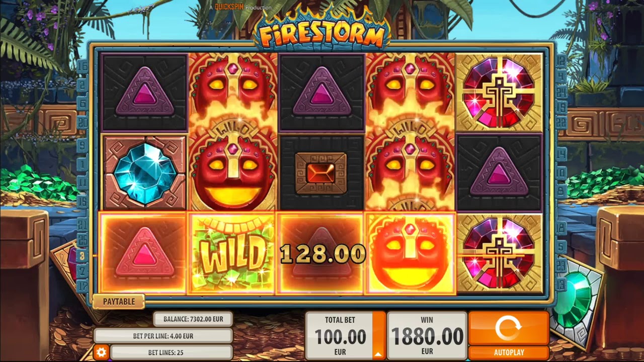The image size is (644, 362).
Task: Select the purple triangle symbol at top left
Action: click(x=144, y=93)
